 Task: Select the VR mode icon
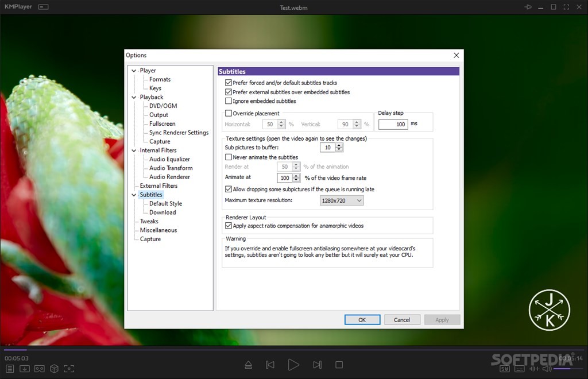[39, 369]
